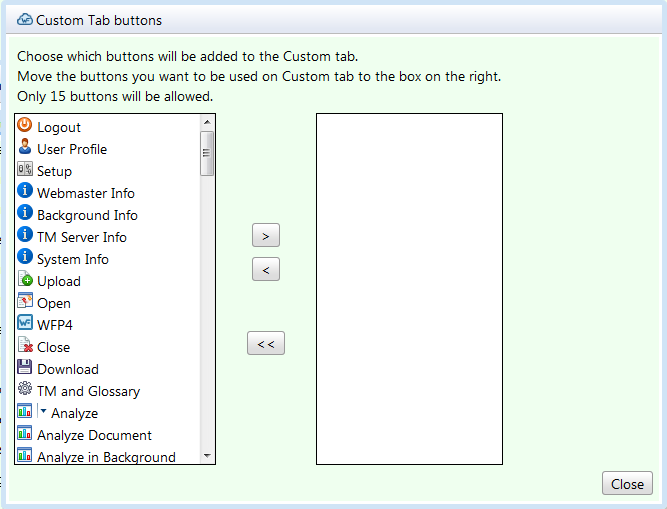The height and width of the screenshot is (509, 667).
Task: Choose Webmaster Info list entry
Action: pos(85,193)
